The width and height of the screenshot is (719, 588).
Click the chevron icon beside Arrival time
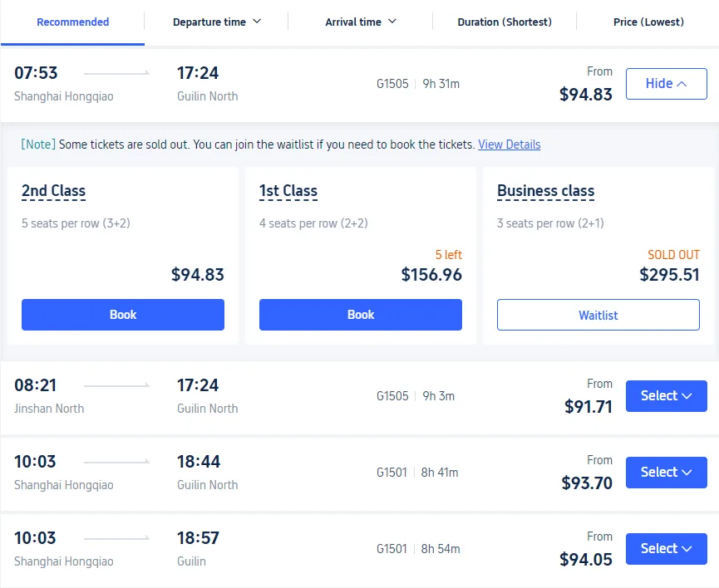click(392, 22)
